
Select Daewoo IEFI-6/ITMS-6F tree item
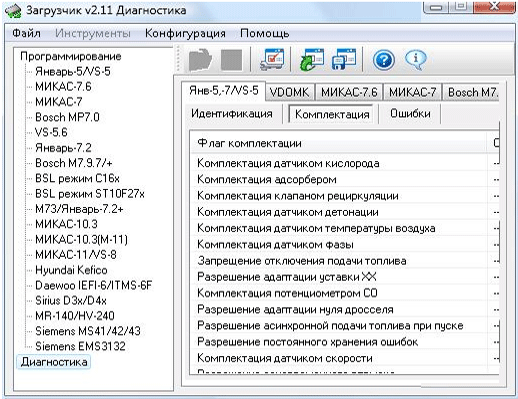coord(93,285)
